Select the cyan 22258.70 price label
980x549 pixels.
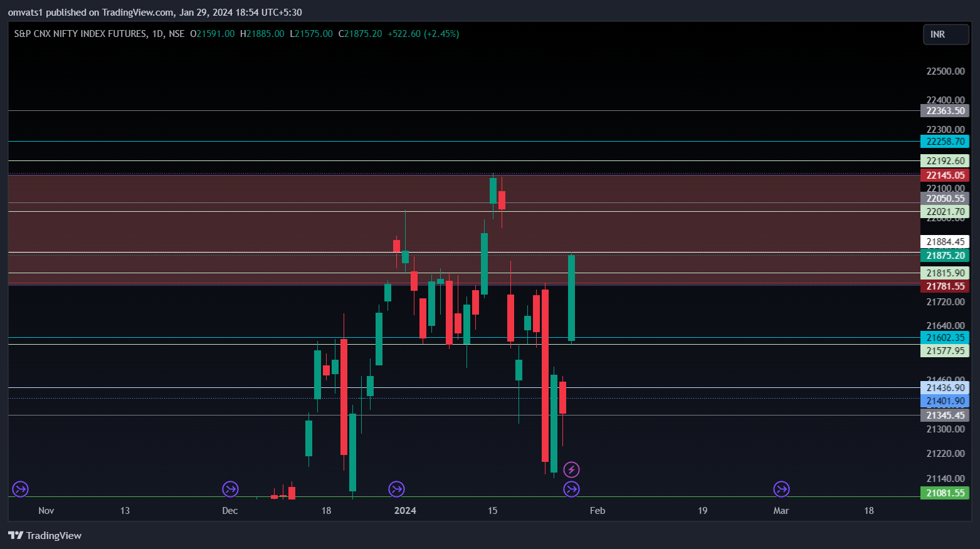(945, 142)
